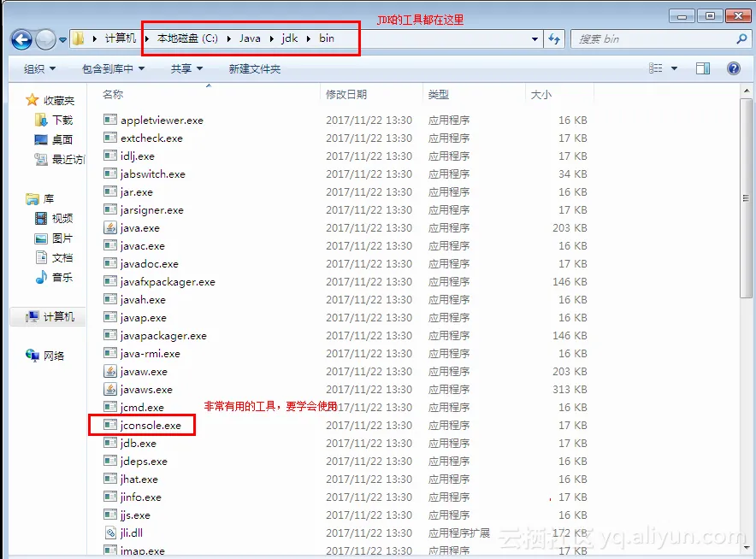Select the jar.exe file icon
This screenshot has height=559, width=756.
[110, 191]
